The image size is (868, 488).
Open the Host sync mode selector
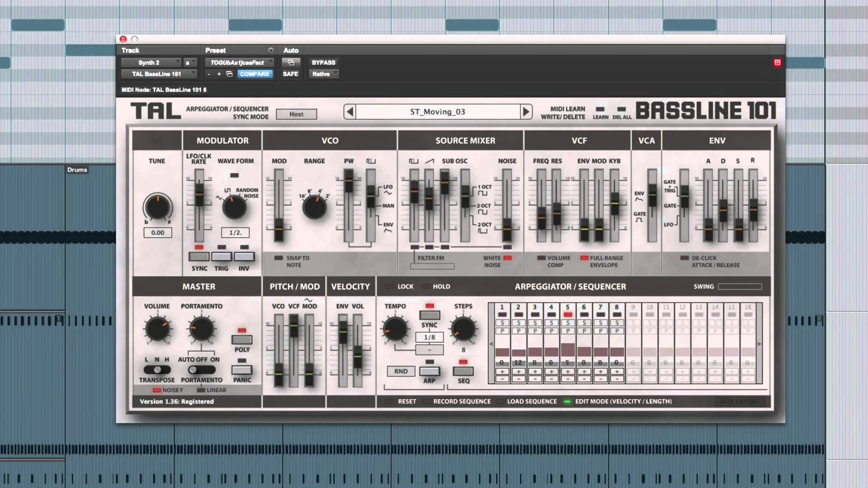click(x=297, y=114)
